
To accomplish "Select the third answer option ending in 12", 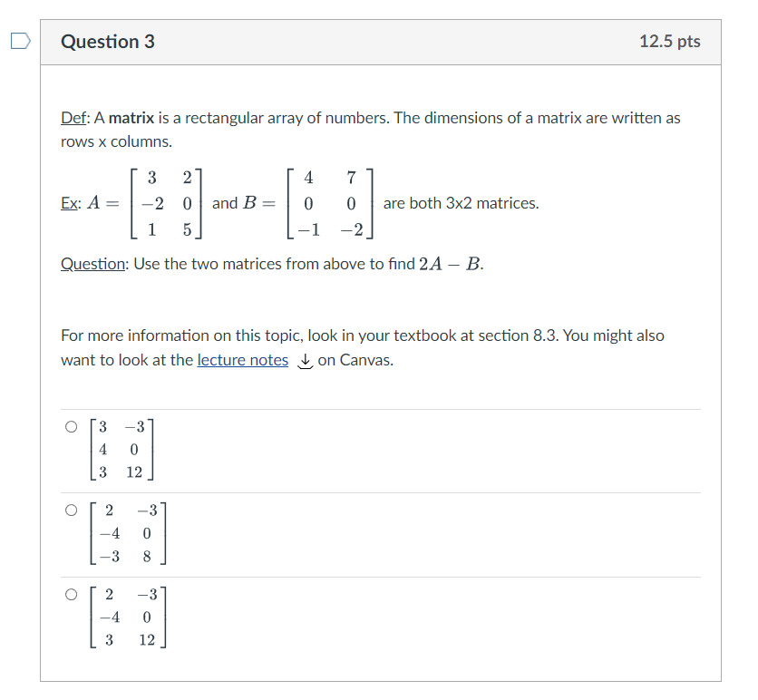I will click(x=71, y=594).
